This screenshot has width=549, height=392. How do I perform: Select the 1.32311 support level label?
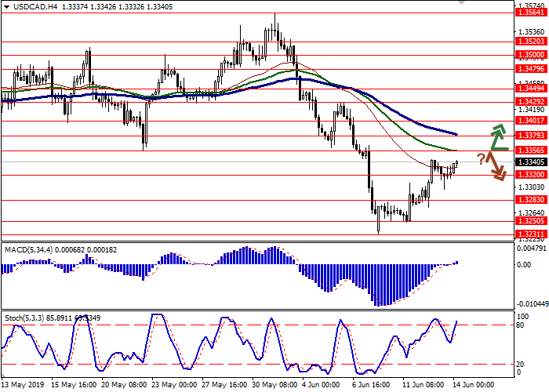click(529, 234)
